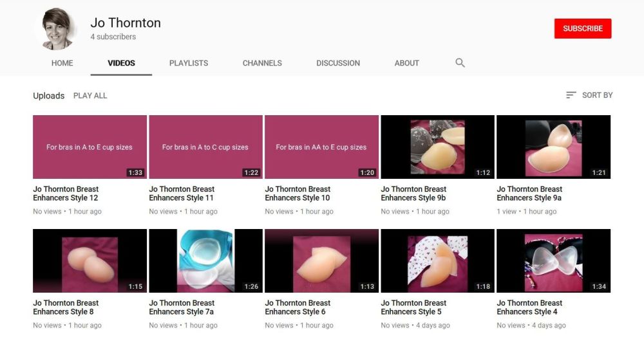This screenshot has height=339, width=644.
Task: Play the Style 6 video thumbnail
Action: pos(321,261)
